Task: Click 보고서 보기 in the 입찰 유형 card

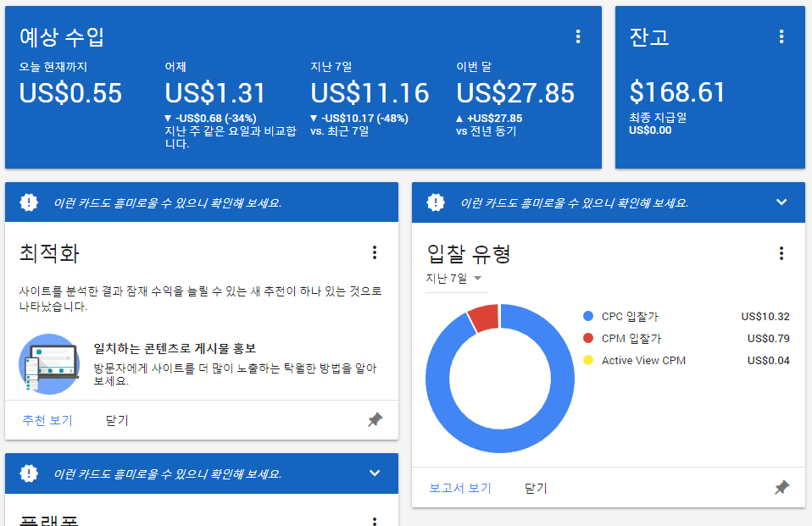Action: pyautogui.click(x=460, y=488)
